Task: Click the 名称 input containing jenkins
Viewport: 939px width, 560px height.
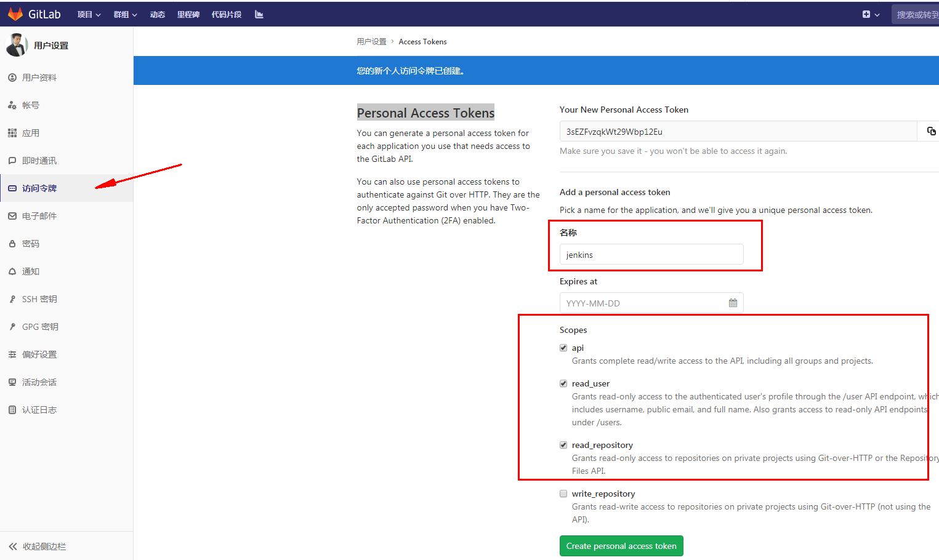Action: [651, 254]
